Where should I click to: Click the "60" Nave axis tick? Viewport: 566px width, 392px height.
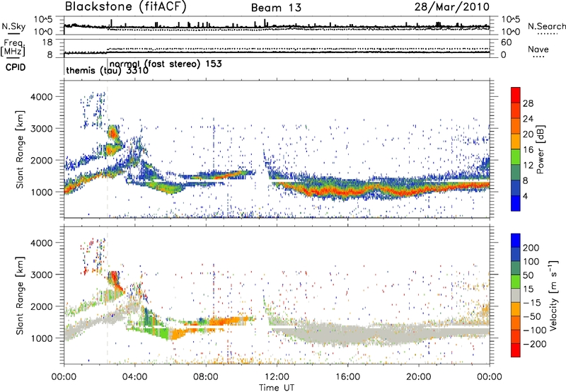(x=507, y=42)
